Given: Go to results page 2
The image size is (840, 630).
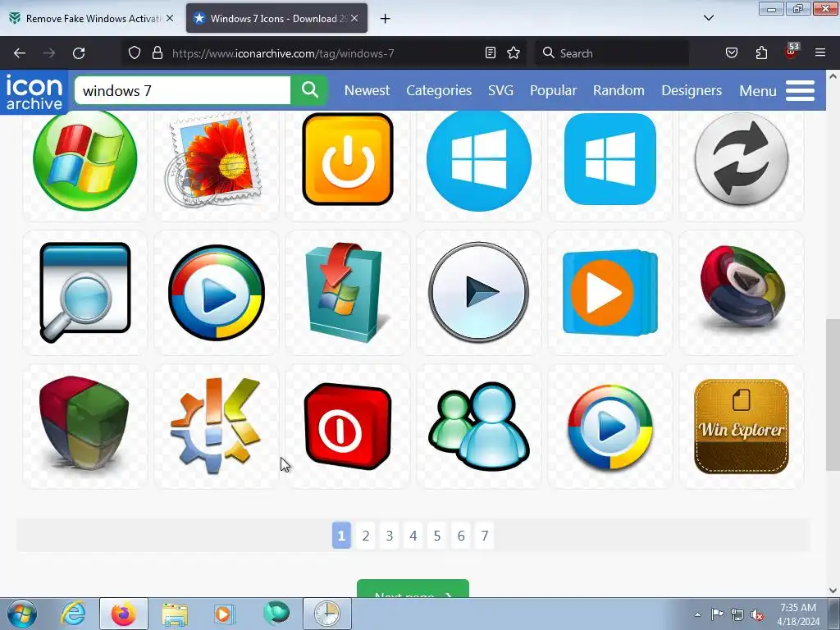Looking at the screenshot, I should click(365, 536).
